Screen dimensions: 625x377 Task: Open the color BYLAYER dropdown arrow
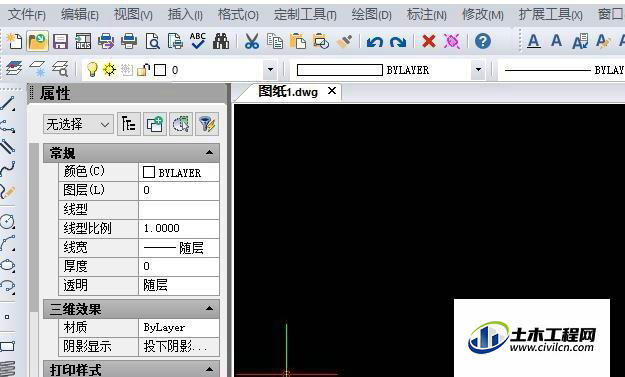tap(478, 70)
